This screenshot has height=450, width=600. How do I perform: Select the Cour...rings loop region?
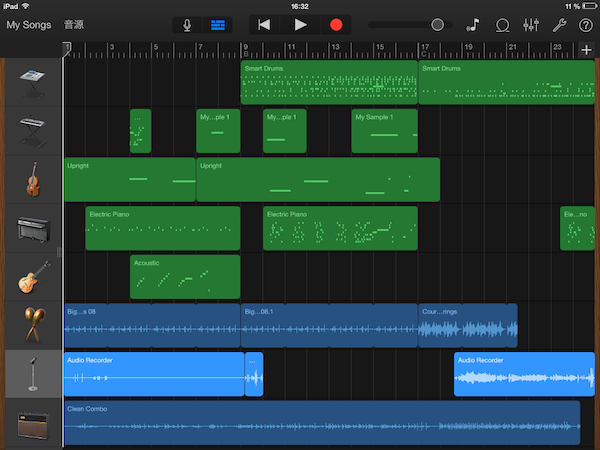tap(468, 325)
